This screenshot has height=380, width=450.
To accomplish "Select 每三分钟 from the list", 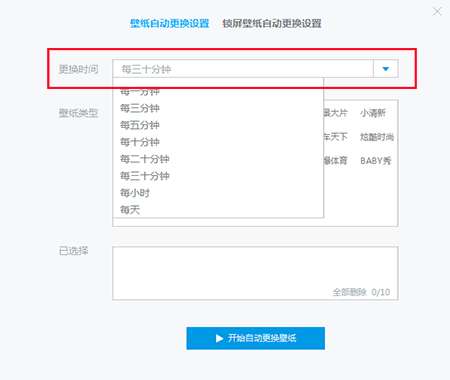I will (140, 108).
